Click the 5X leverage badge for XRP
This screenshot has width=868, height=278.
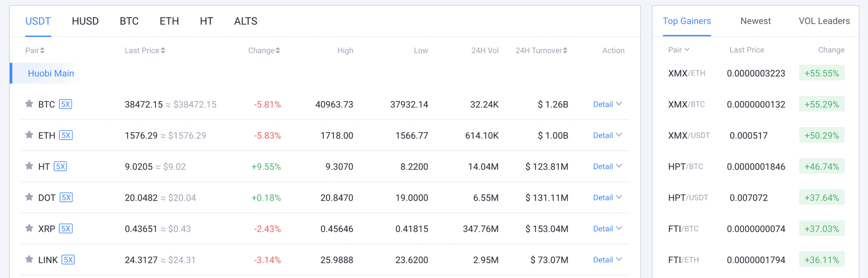click(x=66, y=228)
